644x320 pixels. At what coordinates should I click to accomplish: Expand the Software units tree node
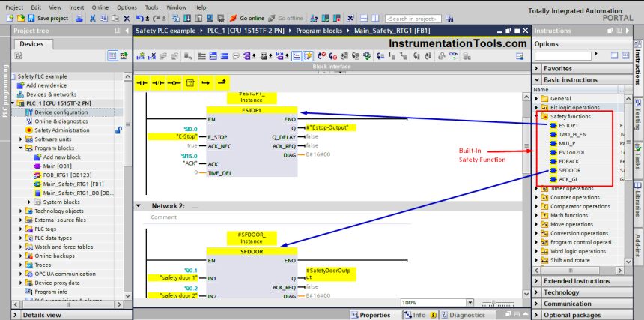[x=21, y=139]
